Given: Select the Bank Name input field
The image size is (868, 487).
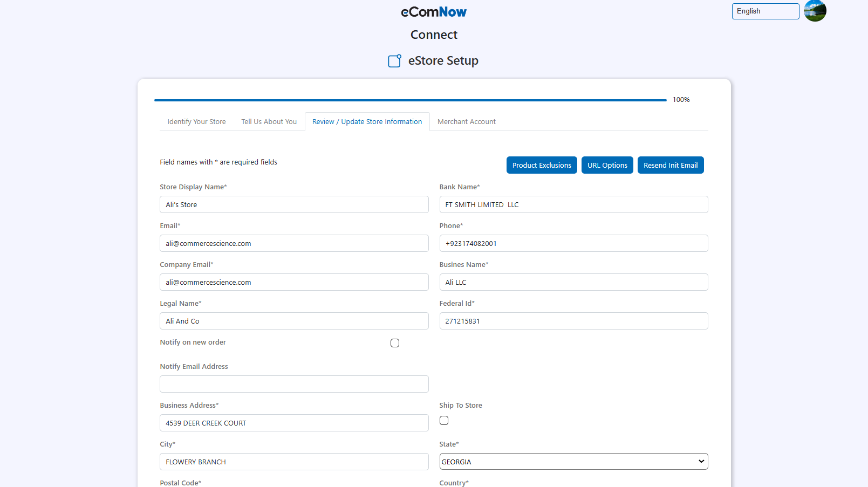Looking at the screenshot, I should 573,205.
